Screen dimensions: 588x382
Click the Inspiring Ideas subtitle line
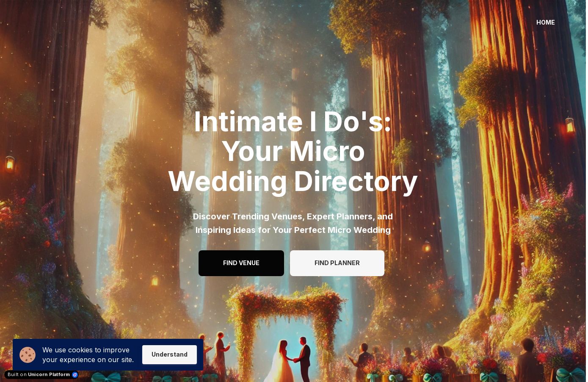pyautogui.click(x=293, y=230)
